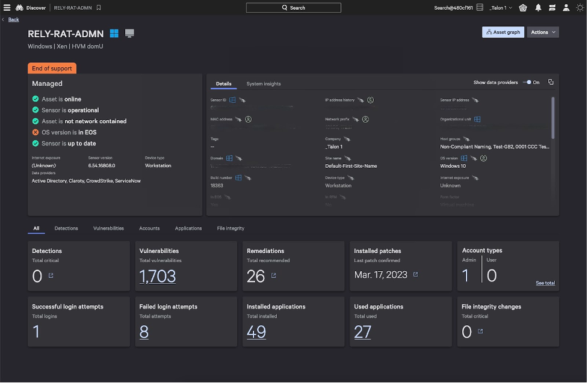Screen dimensions: 588x383
Task: Click the Windows logo beside the asset name
Action: [114, 33]
